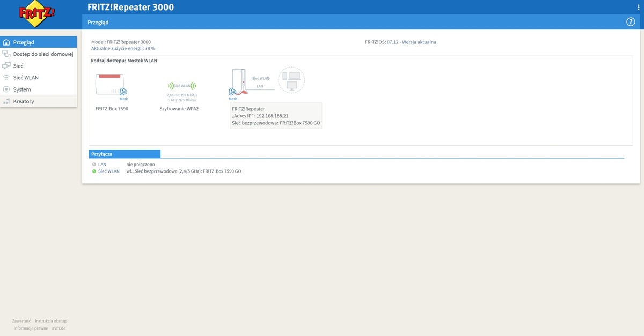Click the LAN label in connection diagram
The image size is (644, 336).
[x=260, y=86]
